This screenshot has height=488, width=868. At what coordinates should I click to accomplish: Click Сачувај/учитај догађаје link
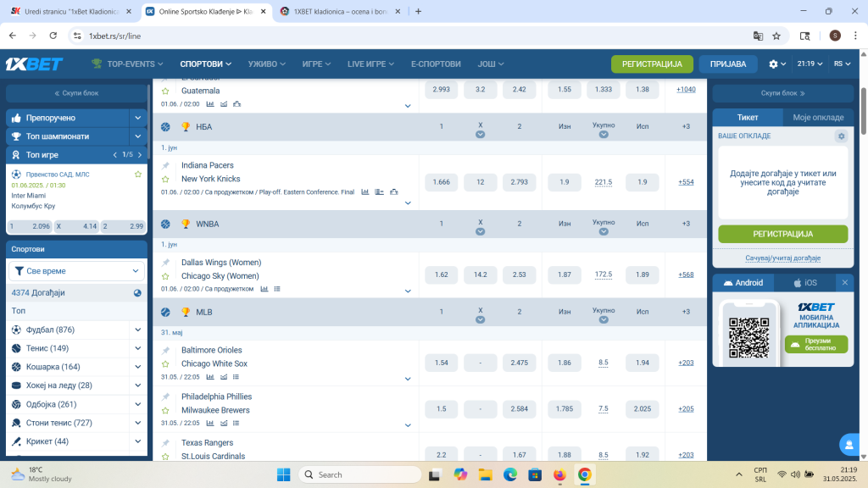782,258
